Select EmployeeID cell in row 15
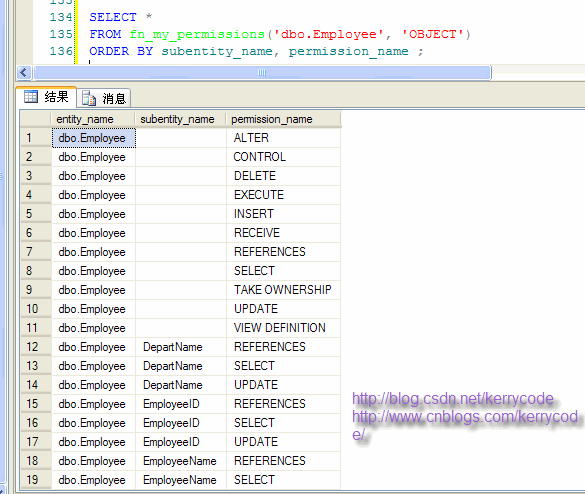The height and width of the screenshot is (494, 585). point(181,404)
